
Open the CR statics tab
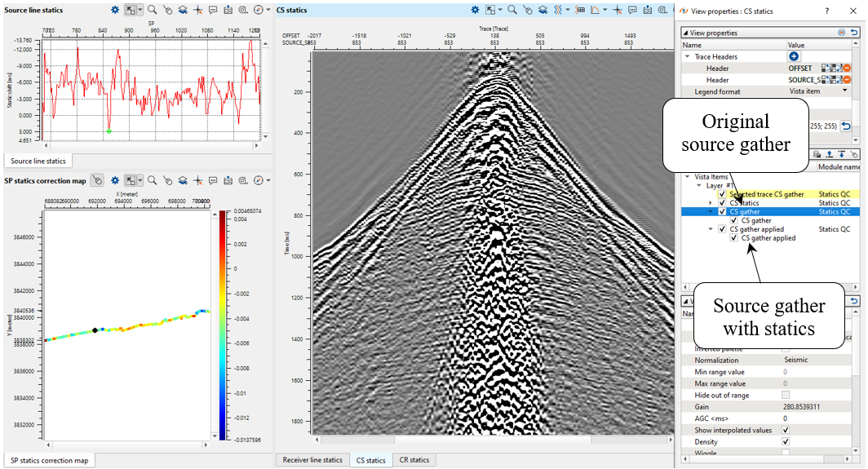pyautogui.click(x=414, y=460)
